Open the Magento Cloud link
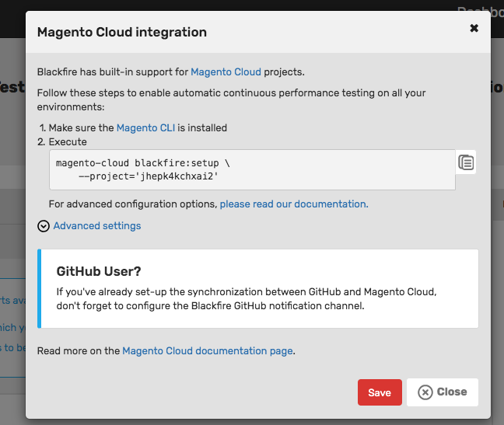 pos(226,72)
